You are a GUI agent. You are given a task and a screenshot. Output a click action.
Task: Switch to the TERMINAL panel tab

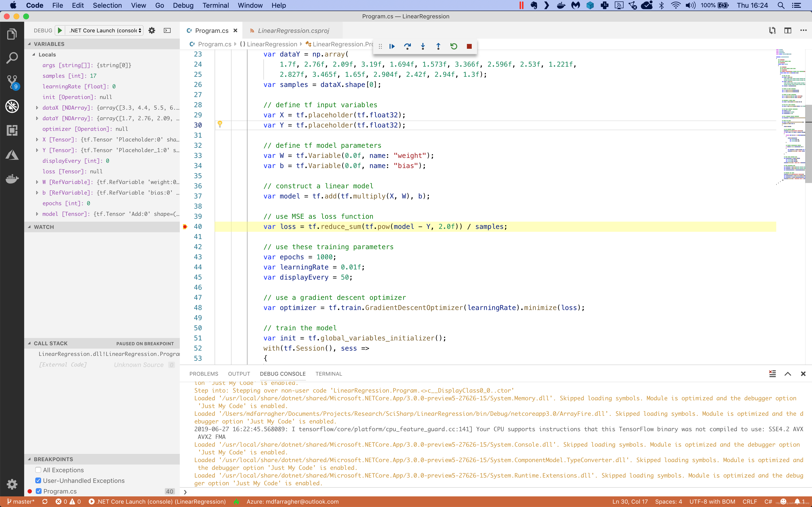[x=328, y=373]
